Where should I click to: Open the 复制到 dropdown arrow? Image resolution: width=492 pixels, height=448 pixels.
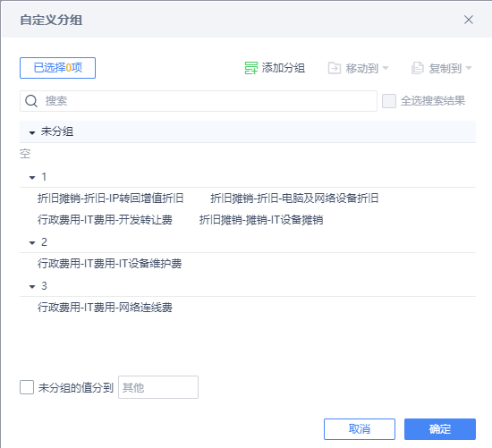coord(469,68)
